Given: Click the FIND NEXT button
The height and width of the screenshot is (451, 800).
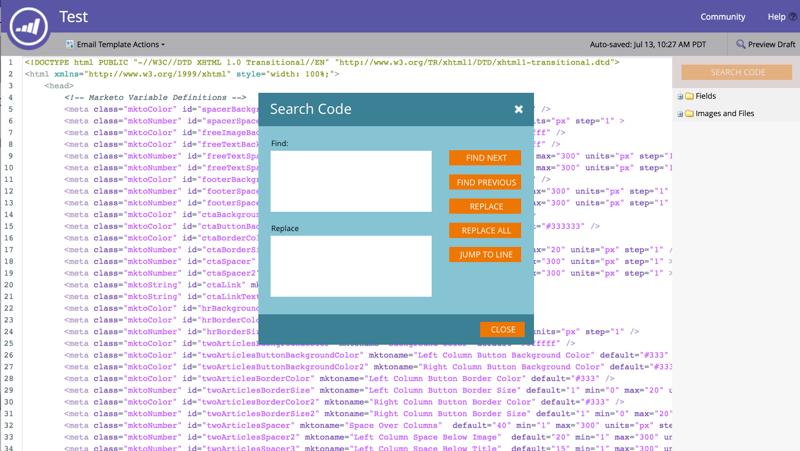Looking at the screenshot, I should [x=485, y=158].
